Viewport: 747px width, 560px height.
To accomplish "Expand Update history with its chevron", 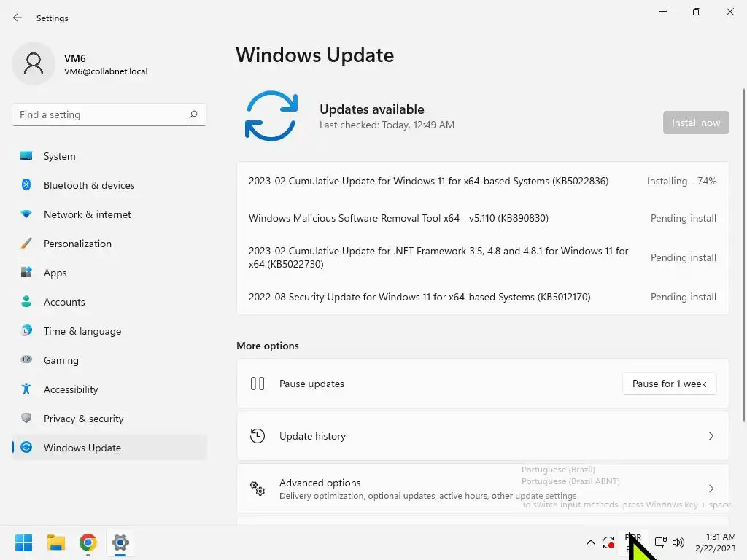I will click(x=711, y=436).
